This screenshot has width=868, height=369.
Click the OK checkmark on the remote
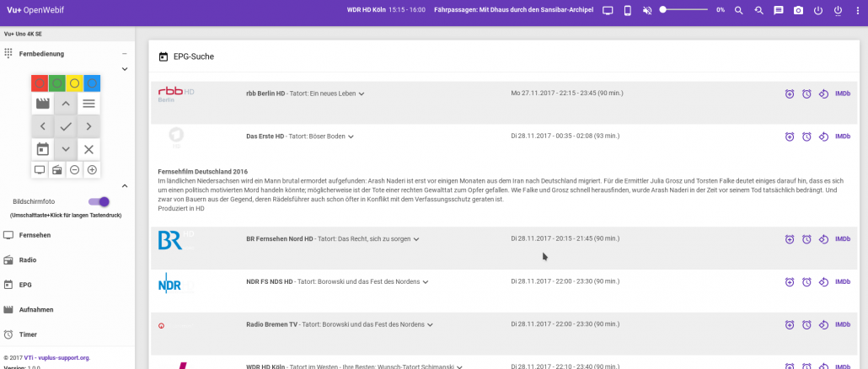(x=66, y=126)
